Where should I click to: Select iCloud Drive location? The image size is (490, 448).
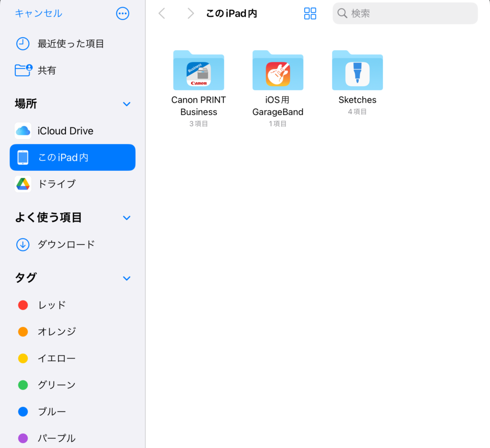click(65, 131)
